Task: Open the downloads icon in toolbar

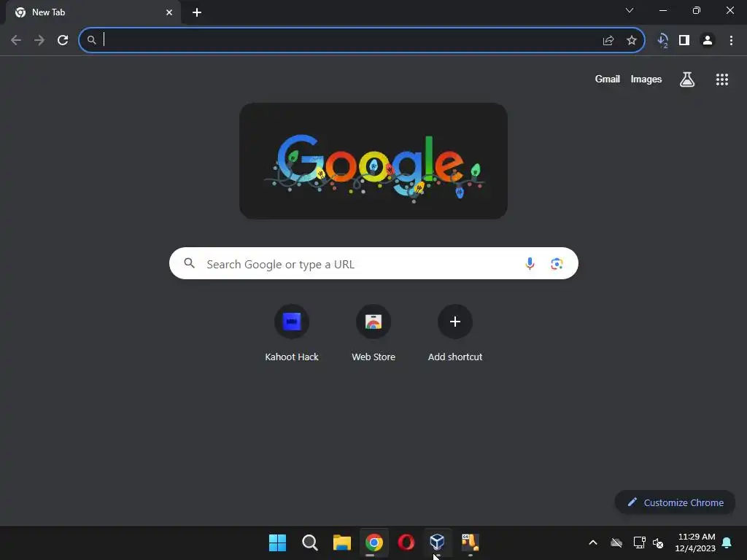Action: coord(662,41)
